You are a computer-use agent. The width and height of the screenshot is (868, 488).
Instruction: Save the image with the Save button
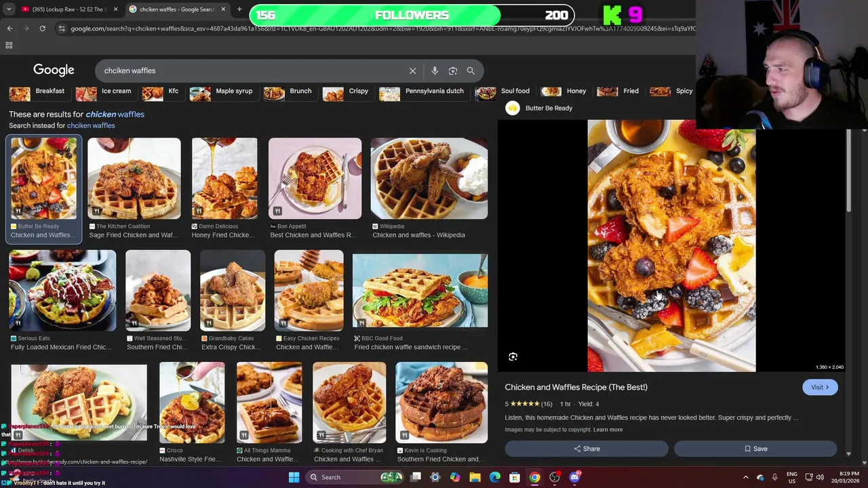755,449
